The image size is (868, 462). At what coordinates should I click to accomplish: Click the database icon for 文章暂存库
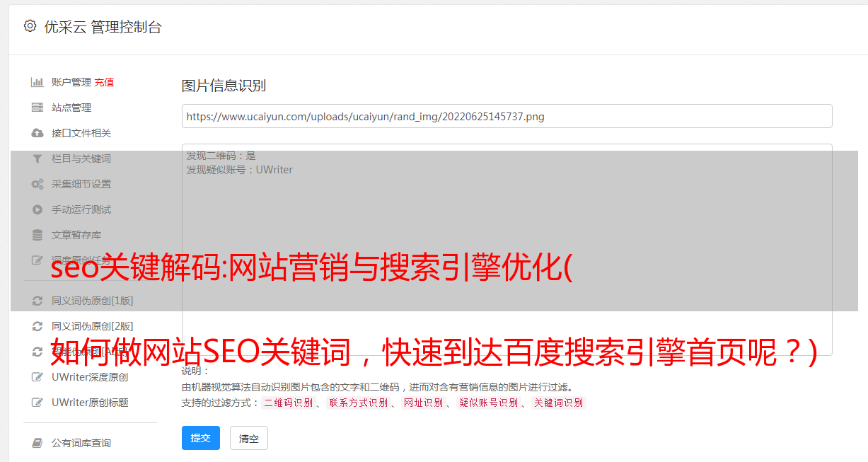tap(37, 235)
